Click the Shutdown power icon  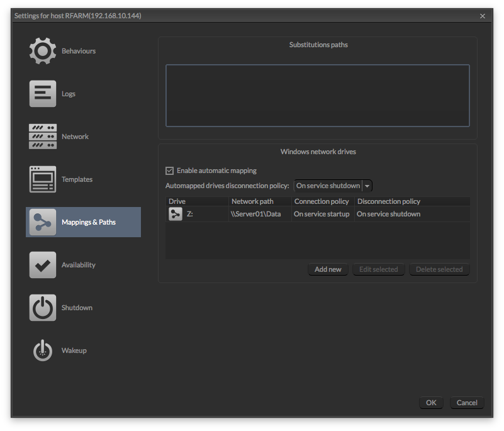point(42,307)
